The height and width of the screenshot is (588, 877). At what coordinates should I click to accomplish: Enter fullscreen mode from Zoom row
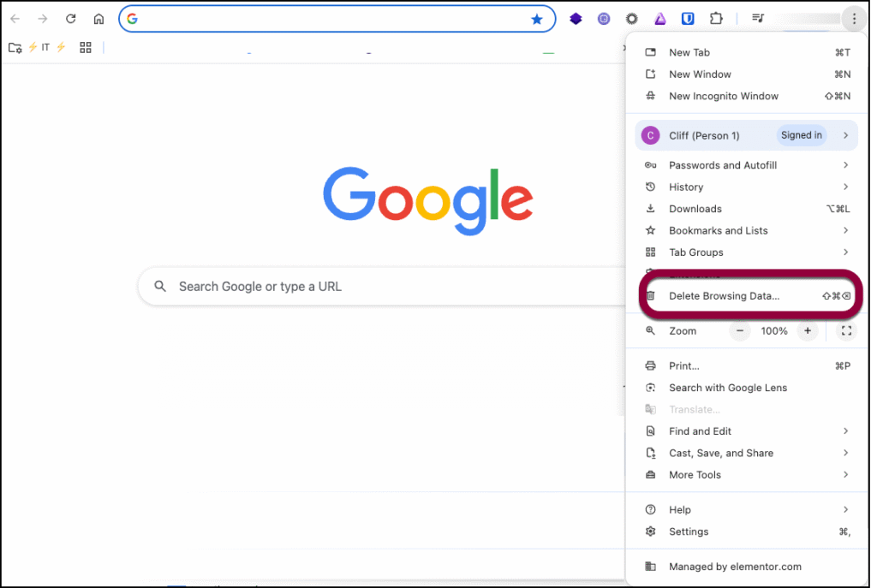point(846,331)
